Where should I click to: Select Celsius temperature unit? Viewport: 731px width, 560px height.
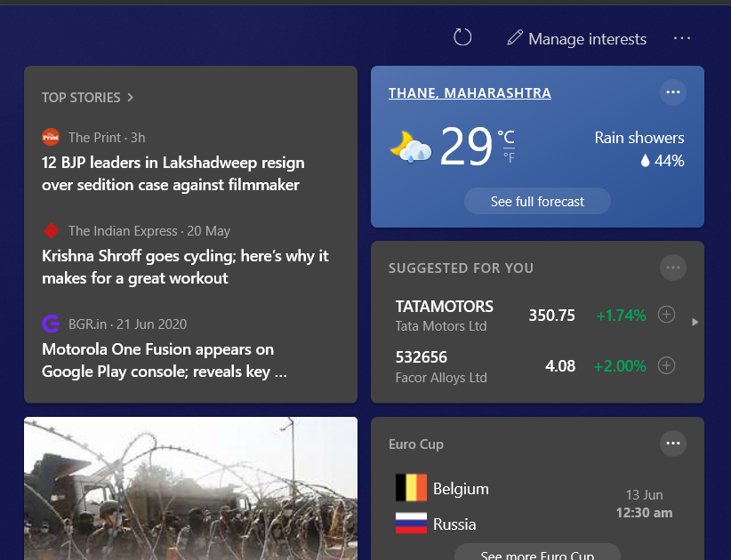pyautogui.click(x=505, y=136)
